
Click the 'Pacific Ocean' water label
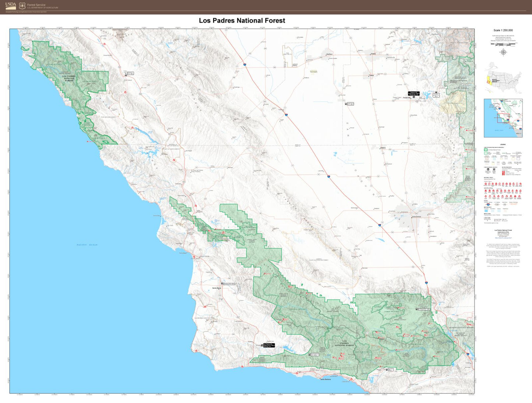point(87,245)
